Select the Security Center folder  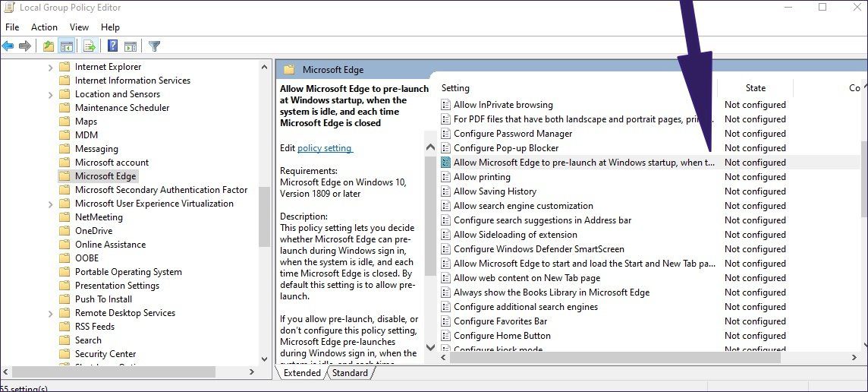105,354
